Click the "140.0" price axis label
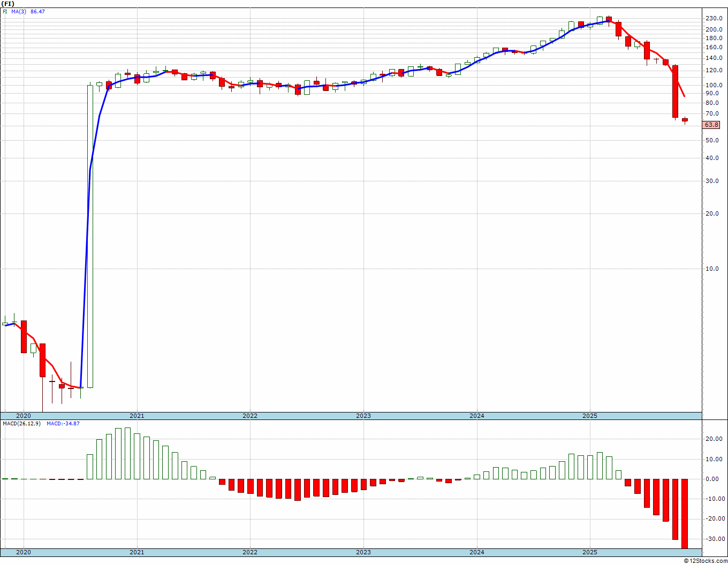728x565 pixels. (x=714, y=58)
